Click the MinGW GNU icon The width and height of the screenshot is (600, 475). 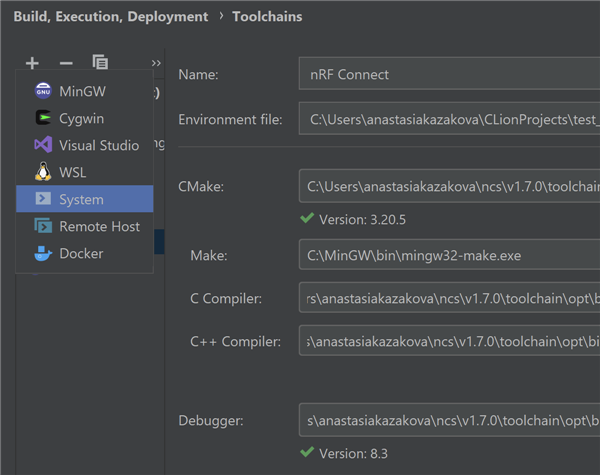[x=42, y=91]
